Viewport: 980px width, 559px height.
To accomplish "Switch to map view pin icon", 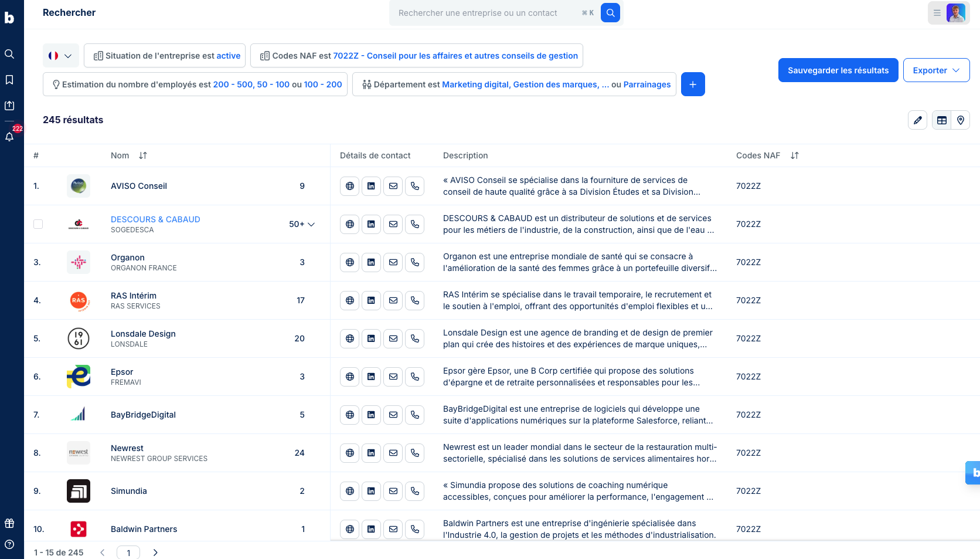I will pyautogui.click(x=961, y=120).
